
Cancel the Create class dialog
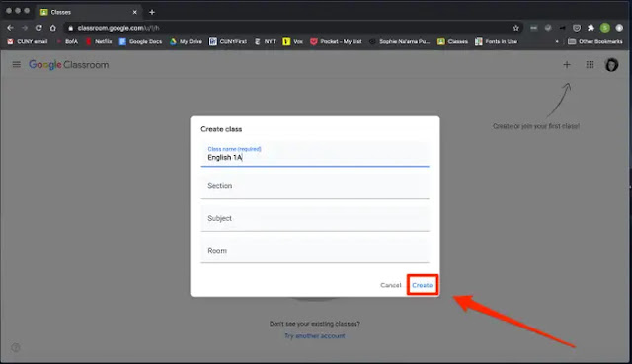(391, 285)
